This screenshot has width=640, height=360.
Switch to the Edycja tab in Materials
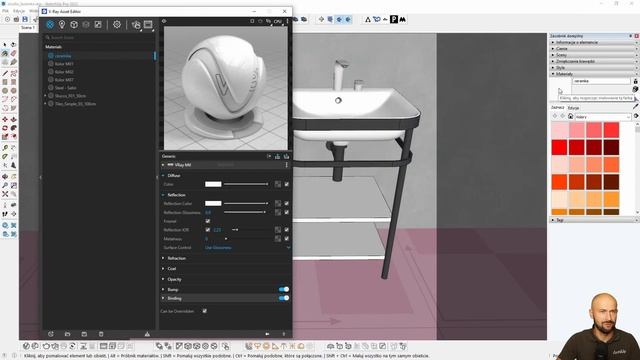click(x=573, y=108)
